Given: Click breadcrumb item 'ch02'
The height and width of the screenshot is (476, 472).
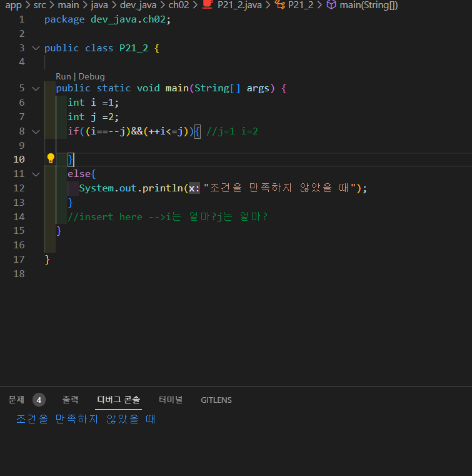Looking at the screenshot, I should [x=179, y=5].
